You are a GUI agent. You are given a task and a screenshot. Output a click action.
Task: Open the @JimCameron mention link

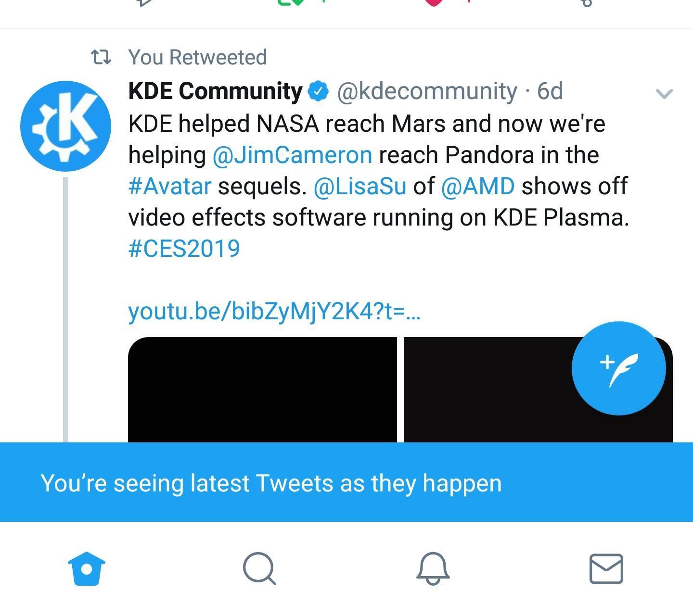(x=292, y=155)
